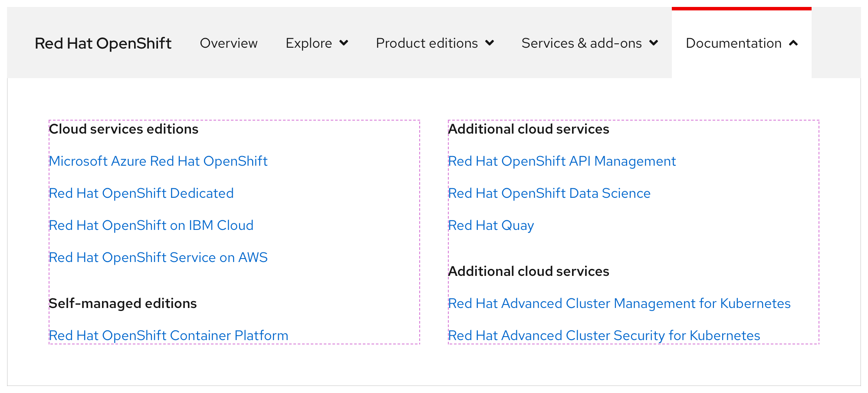The image size is (868, 393).
Task: Click the Services & add-ons chevron icon
Action: pos(654,43)
